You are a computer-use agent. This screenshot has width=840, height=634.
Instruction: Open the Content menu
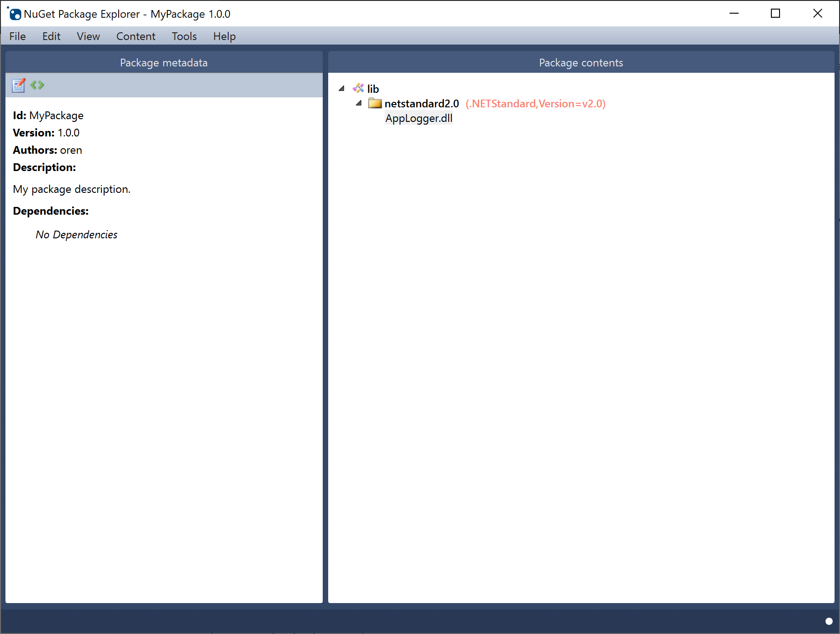coord(136,36)
